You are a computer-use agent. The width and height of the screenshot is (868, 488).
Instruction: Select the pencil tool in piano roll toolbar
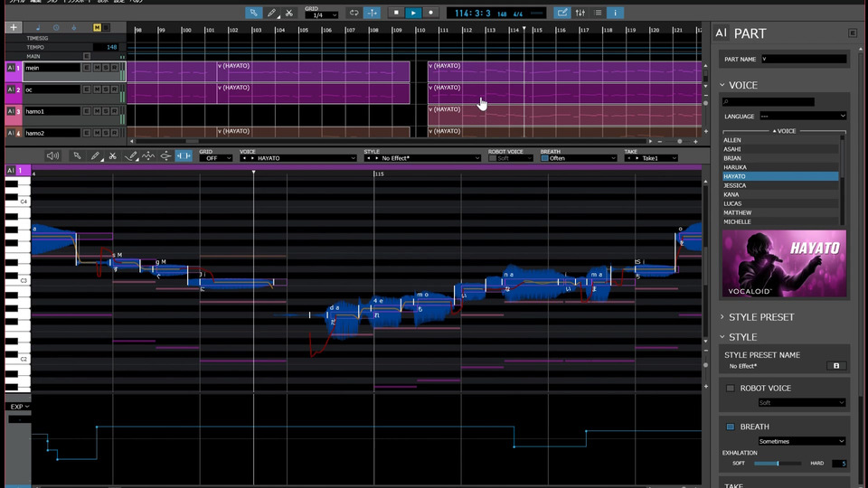95,156
